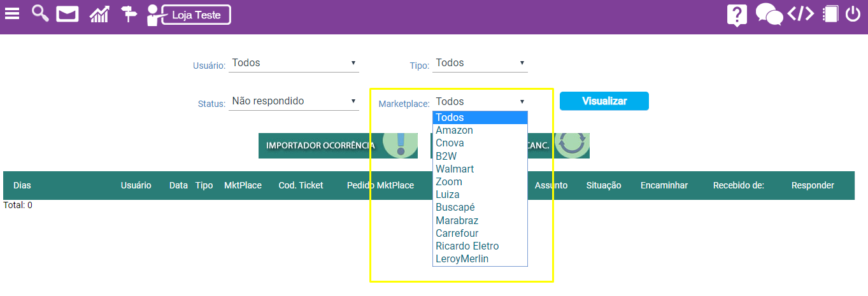
Task: Click the code brackets icon
Action: (x=800, y=13)
